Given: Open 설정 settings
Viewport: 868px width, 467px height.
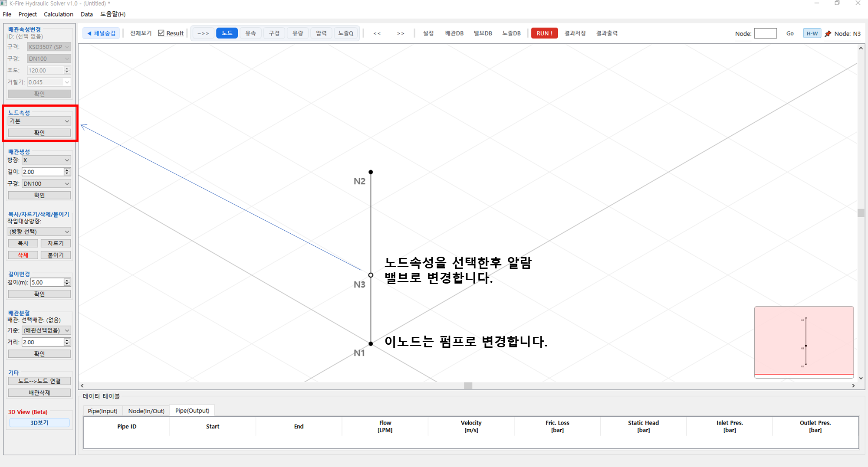Looking at the screenshot, I should click(428, 33).
